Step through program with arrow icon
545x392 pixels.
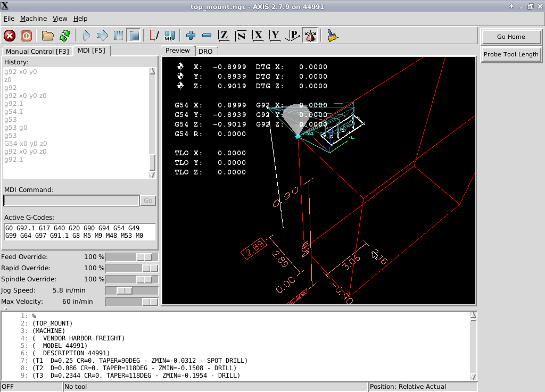(x=102, y=36)
